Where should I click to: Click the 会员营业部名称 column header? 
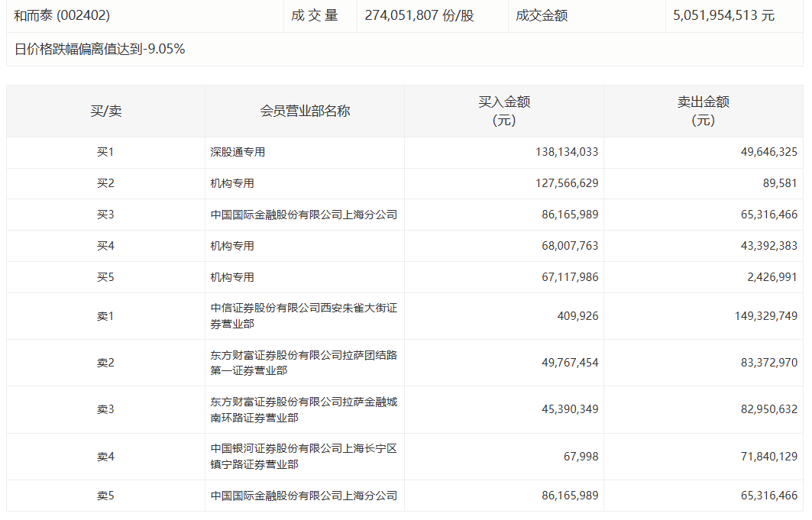(x=305, y=111)
